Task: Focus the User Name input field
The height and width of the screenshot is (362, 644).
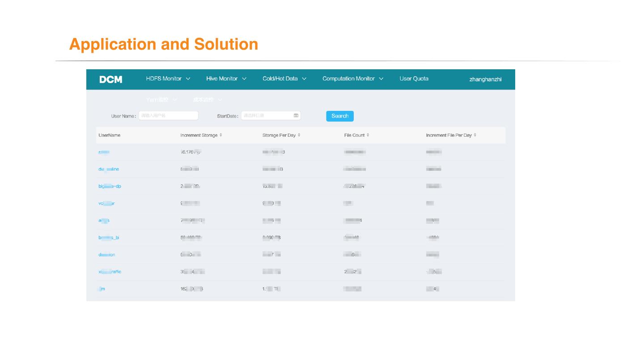Action: click(168, 115)
